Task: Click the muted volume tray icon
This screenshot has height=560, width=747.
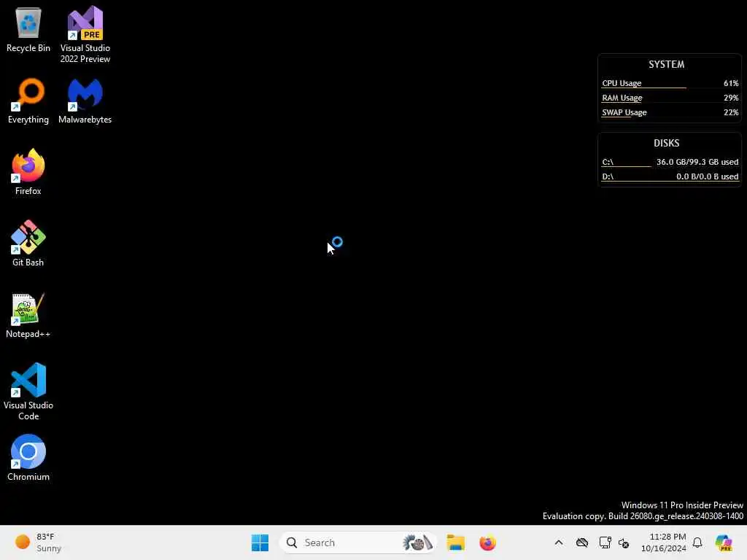Action: tap(624, 542)
